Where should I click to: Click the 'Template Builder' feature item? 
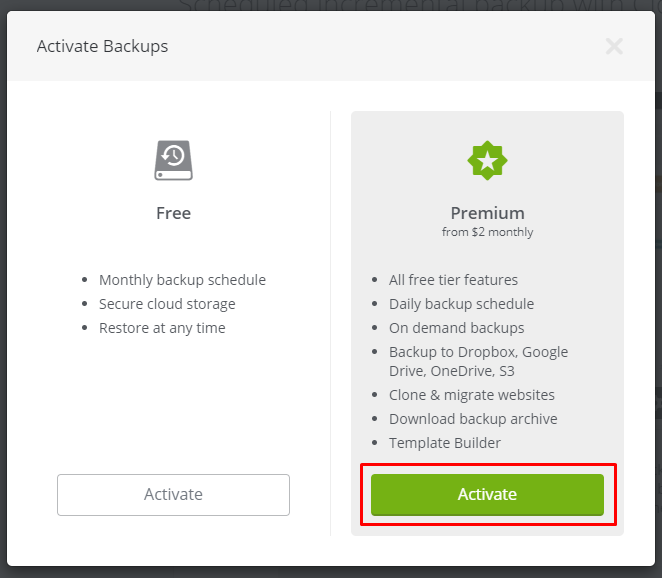click(x=445, y=443)
